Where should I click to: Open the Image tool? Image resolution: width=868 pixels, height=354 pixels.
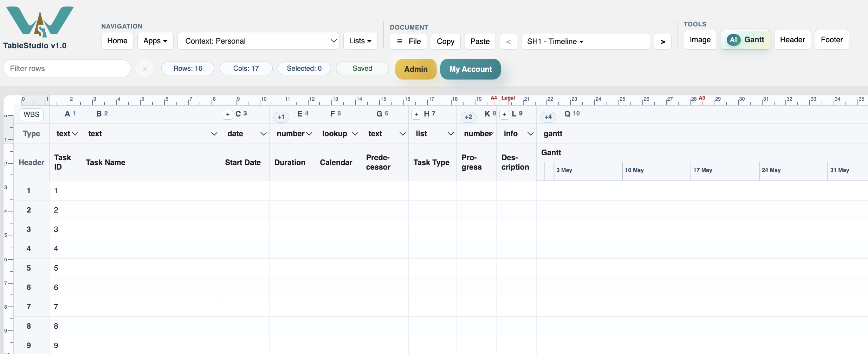[x=700, y=40]
